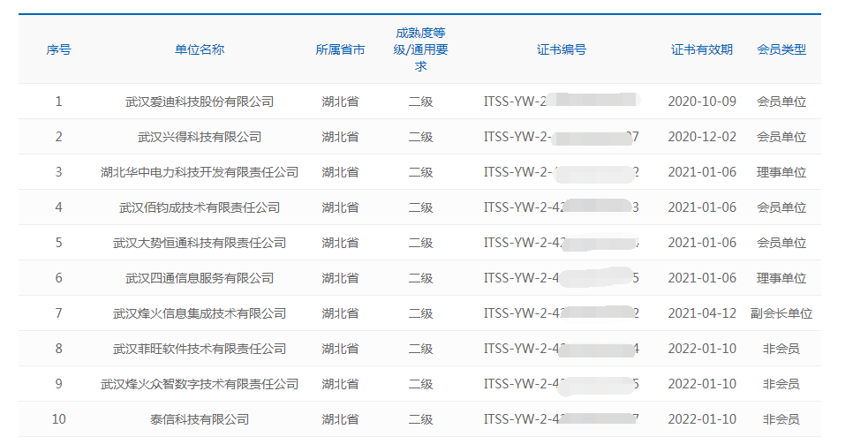This screenshot has width=868, height=444.
Task: Click 2021-01-06 in the 武汉大势恒通 row
Action: click(702, 243)
